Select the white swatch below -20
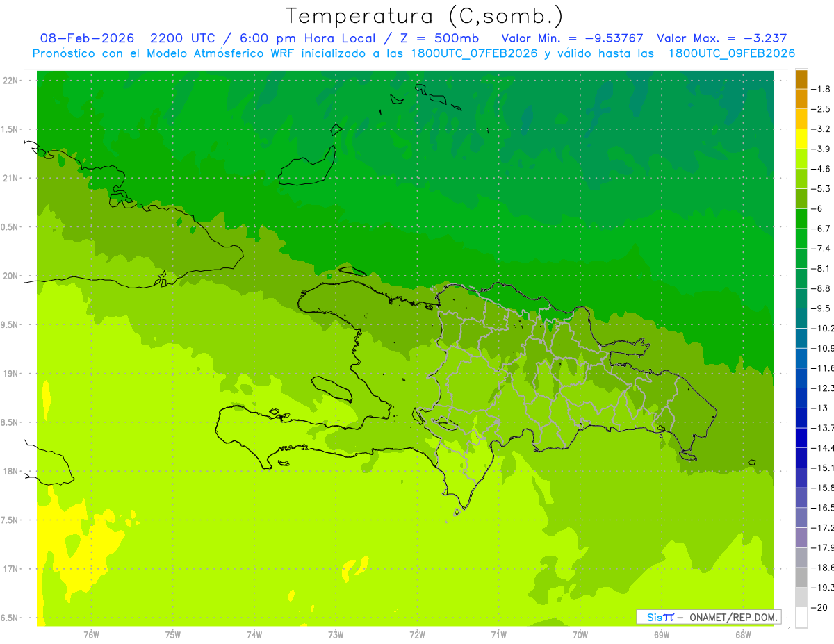This screenshot has width=834, height=644. (801, 617)
